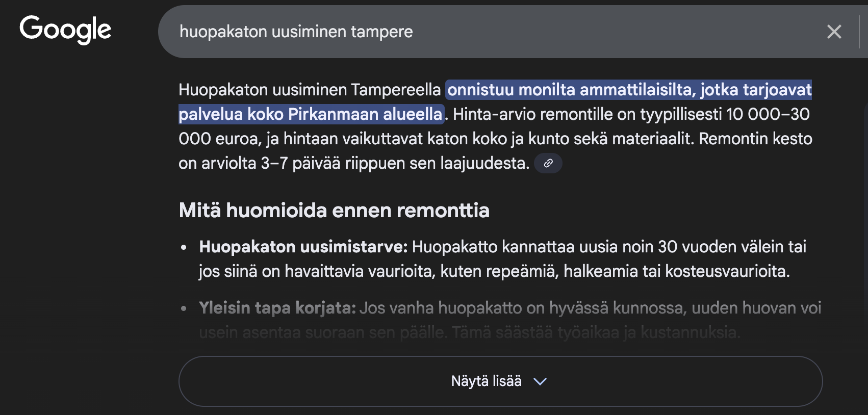Select the highlighted phrase ending in 'Pirkanmaan alueella'
Image resolution: width=868 pixels, height=415 pixels.
357,114
